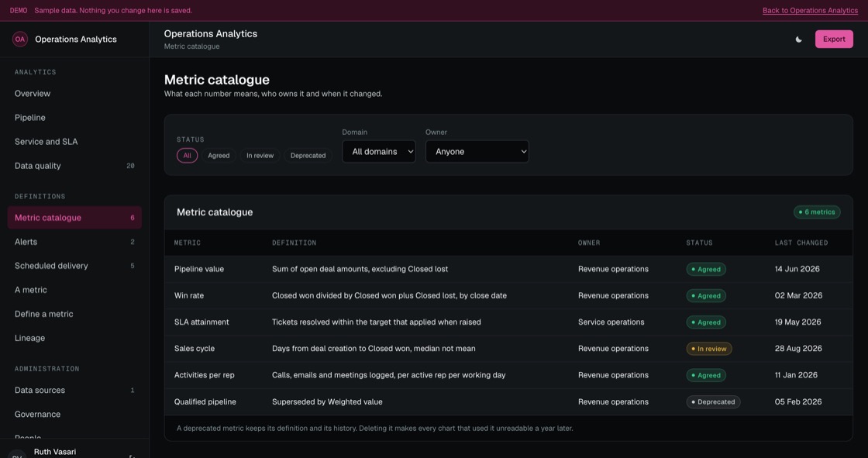Open Define a metric page
The width and height of the screenshot is (868, 458).
[x=74, y=314]
